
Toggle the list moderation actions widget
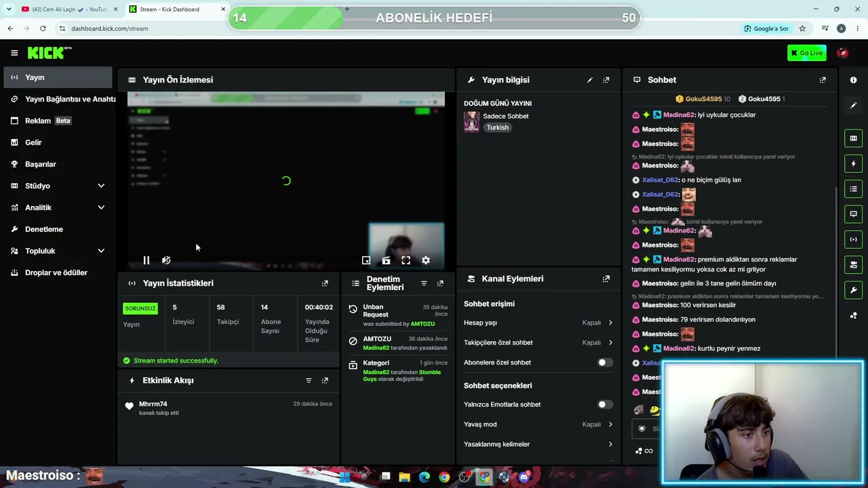click(x=853, y=188)
